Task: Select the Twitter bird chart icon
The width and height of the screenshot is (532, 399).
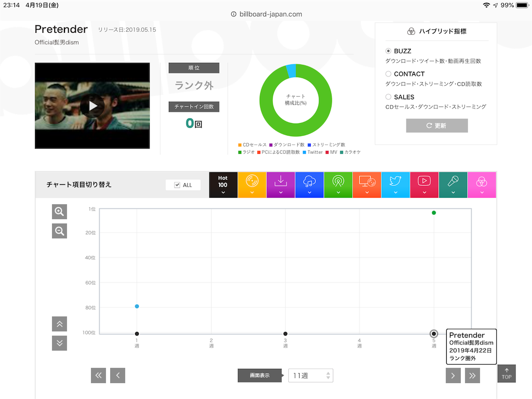Action: pos(395,185)
